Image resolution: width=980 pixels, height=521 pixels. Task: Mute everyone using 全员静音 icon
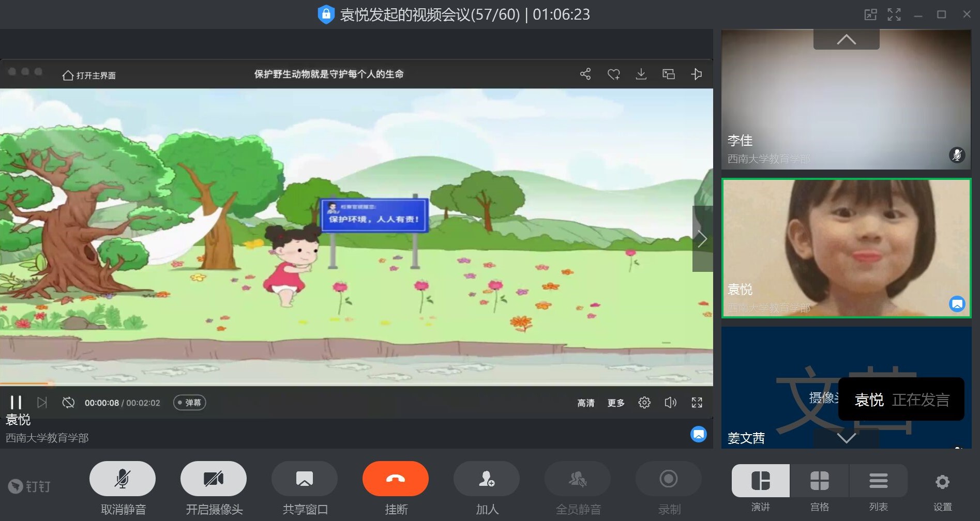coord(578,479)
